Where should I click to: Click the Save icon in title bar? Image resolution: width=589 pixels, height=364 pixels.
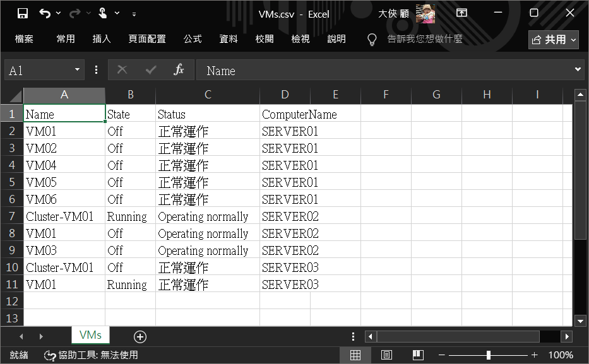pos(23,13)
